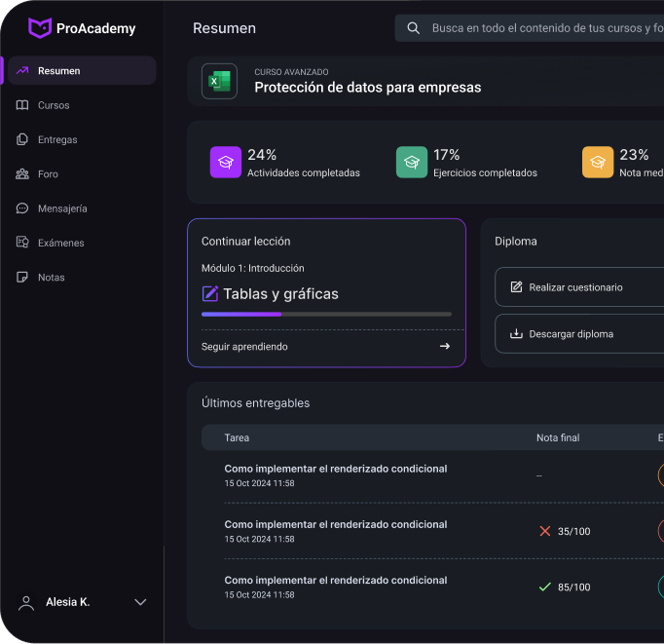Open the Cursos section in sidebar
This screenshot has width=664, height=644.
54,105
